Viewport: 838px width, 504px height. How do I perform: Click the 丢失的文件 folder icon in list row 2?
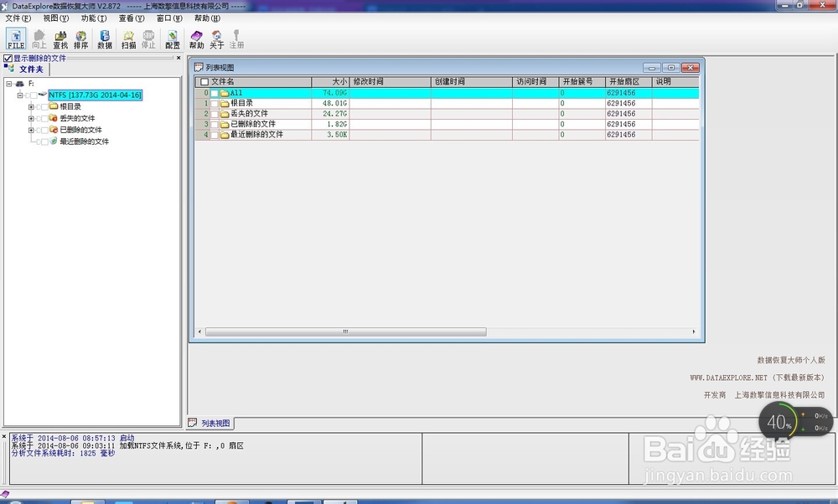pos(225,114)
